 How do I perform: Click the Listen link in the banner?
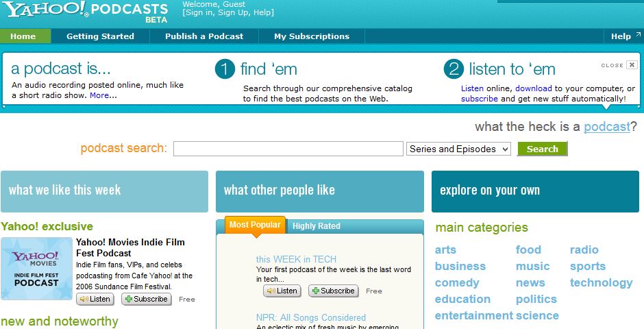pyautogui.click(x=472, y=88)
